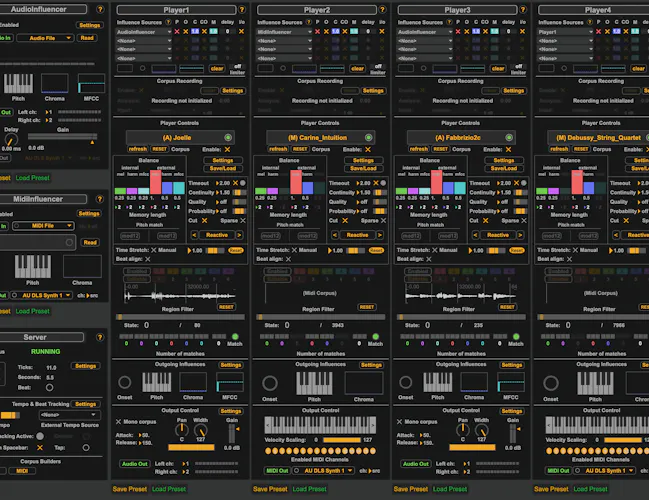The image size is (649, 500).
Task: Open the help icon beside Server
Action: [x=100, y=337]
